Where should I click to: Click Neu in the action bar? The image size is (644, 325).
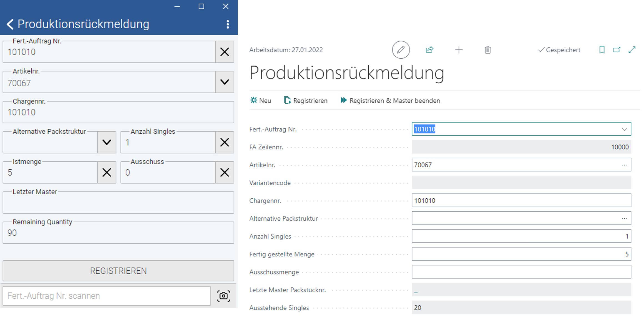[261, 101]
